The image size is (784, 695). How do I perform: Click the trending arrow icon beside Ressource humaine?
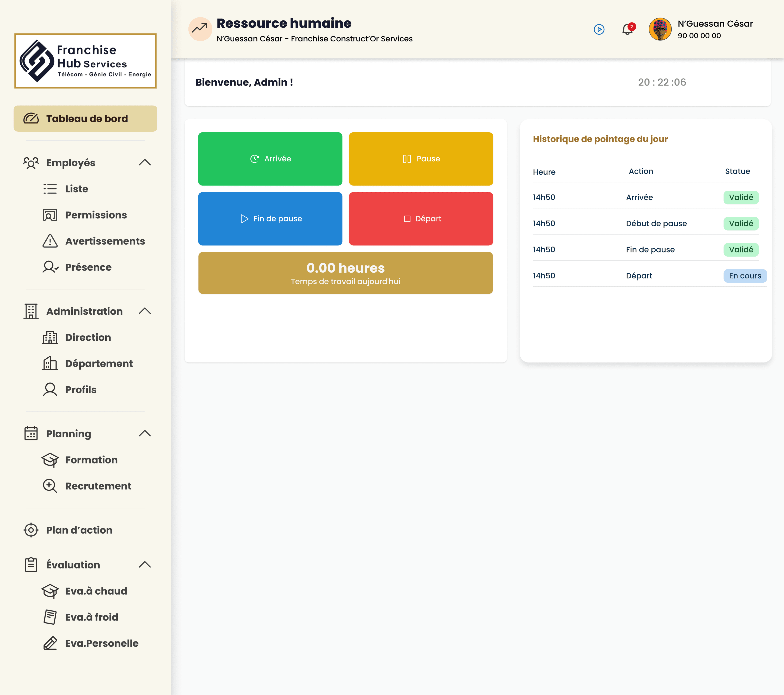point(200,29)
